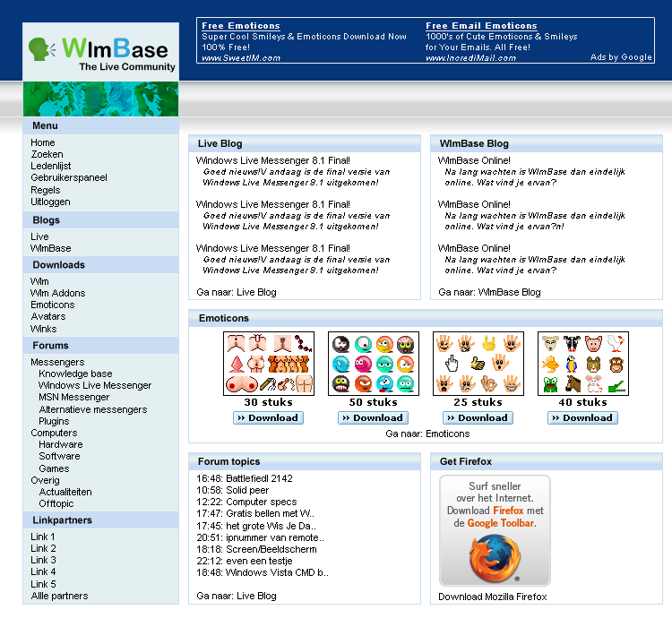This screenshot has height=627, width=672.
Task: Open Link 3 under Linkpartners
Action: [43, 560]
